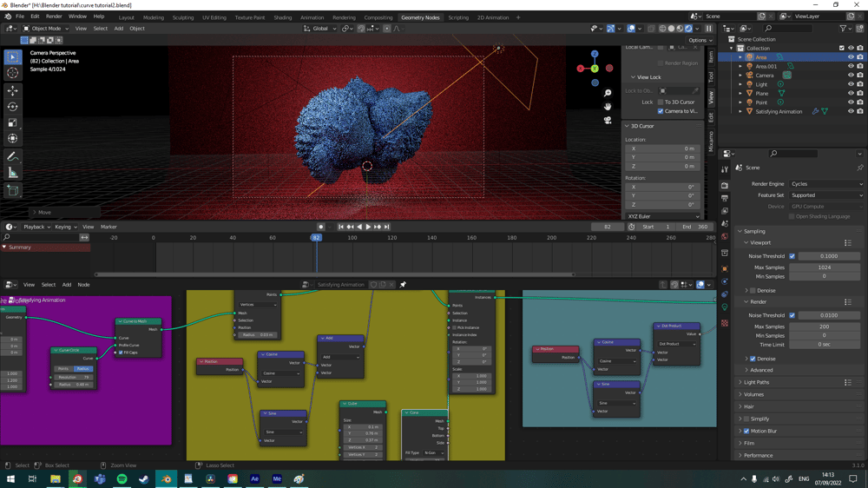Viewport: 868px width, 488px height.
Task: Toggle Motion Blur checkbox
Action: pos(746,431)
